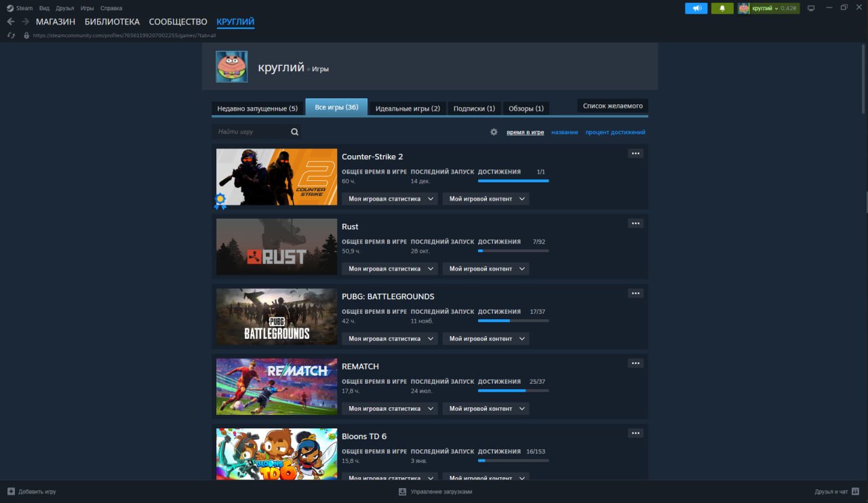This screenshot has width=868, height=503.
Task: Open three-dots menu for PUBG: BATTLEGROUNDS
Action: (635, 294)
